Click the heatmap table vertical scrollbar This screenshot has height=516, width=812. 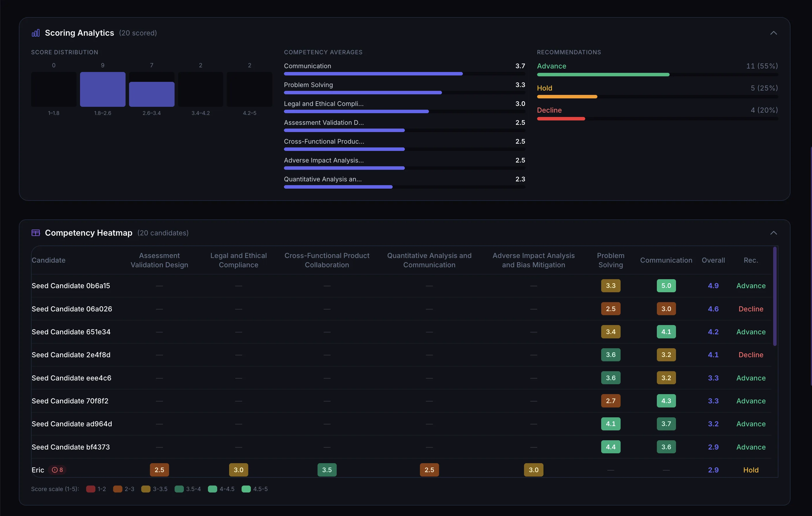(x=775, y=296)
